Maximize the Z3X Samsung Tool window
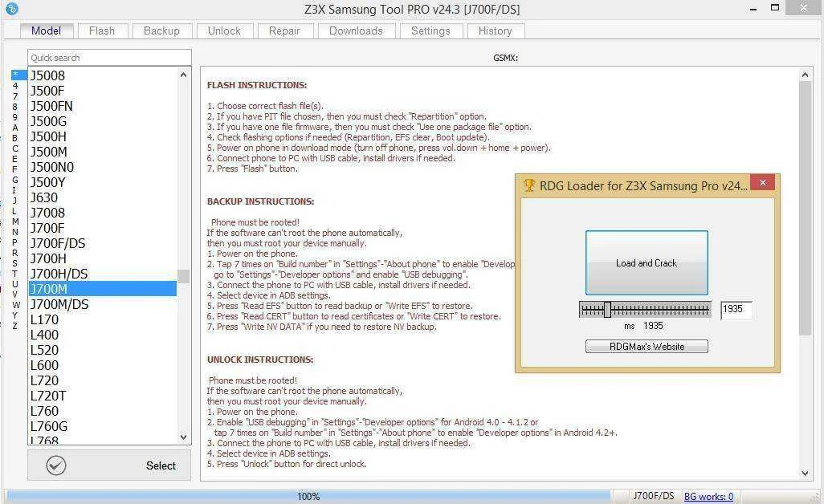This screenshot has height=504, width=824. click(774, 8)
